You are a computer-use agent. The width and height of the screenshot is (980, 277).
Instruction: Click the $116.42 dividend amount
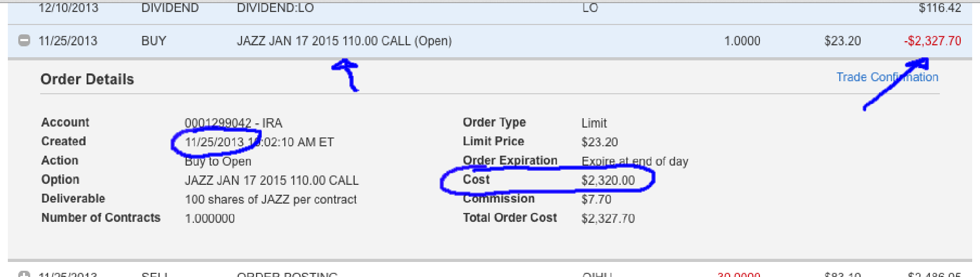point(940,7)
